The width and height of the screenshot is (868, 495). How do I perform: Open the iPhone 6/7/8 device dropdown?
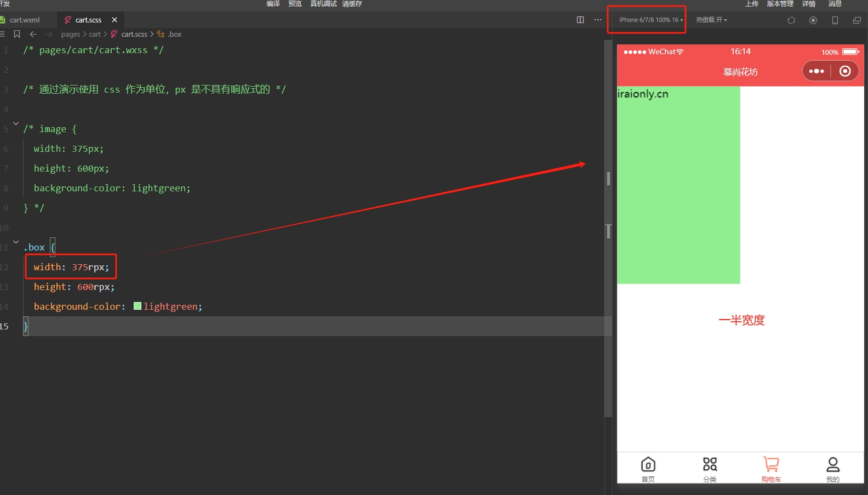tap(650, 20)
